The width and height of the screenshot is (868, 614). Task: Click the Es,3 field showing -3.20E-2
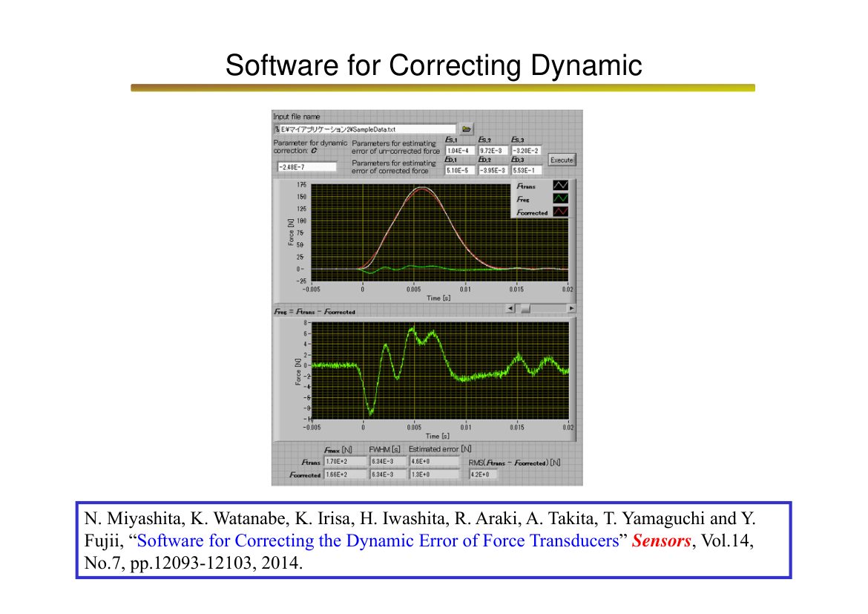click(x=526, y=151)
